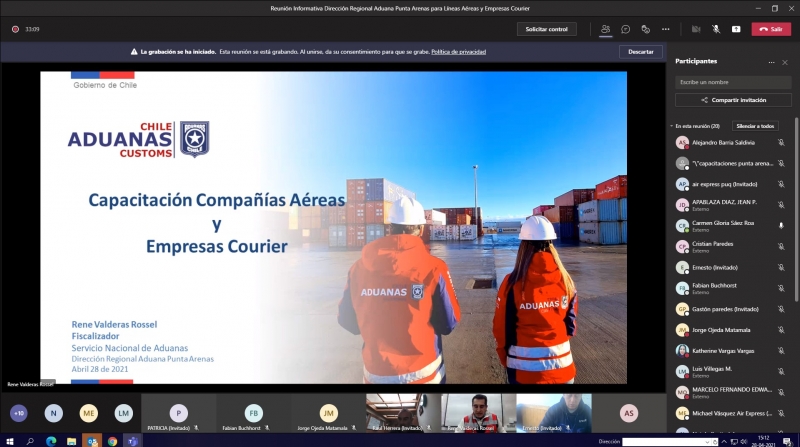
Task: Click mic icon next to Alejandro Barria Saldivia
Action: [781, 143]
